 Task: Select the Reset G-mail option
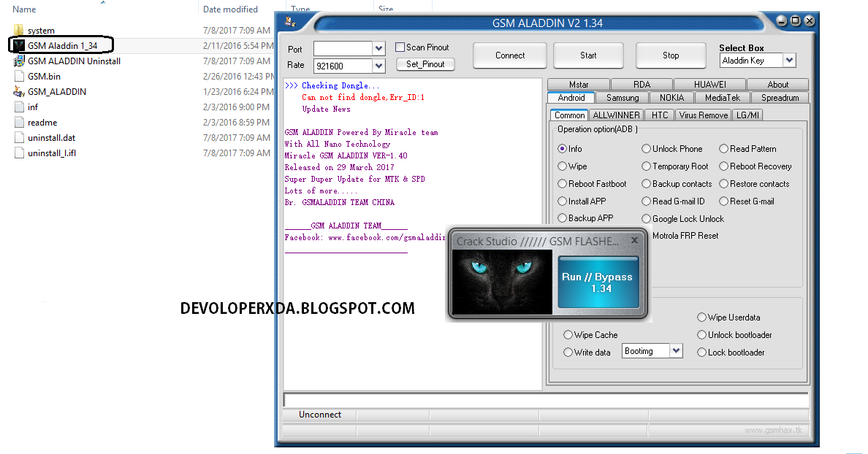[723, 201]
